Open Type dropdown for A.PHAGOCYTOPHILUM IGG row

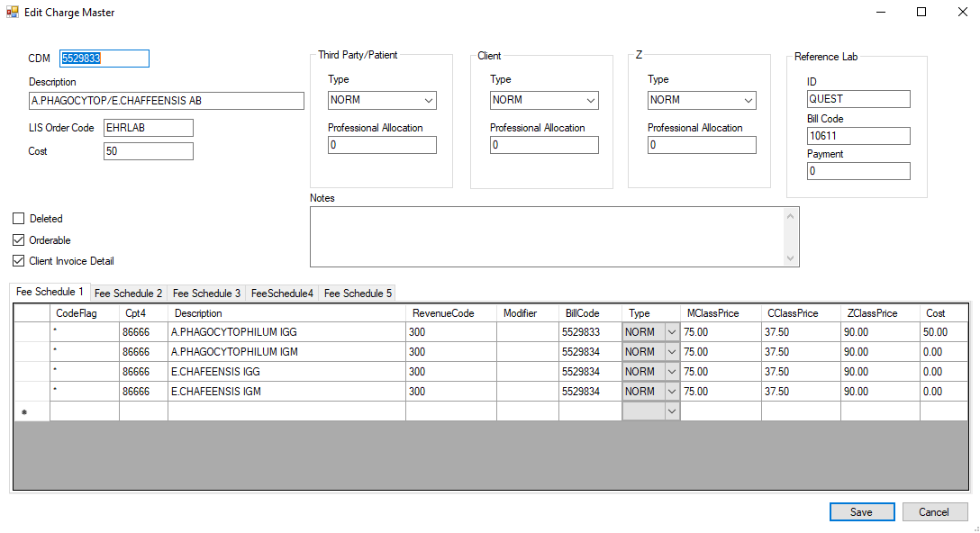point(671,332)
